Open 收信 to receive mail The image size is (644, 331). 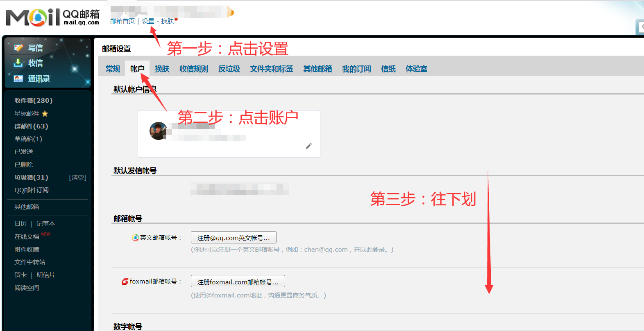35,63
